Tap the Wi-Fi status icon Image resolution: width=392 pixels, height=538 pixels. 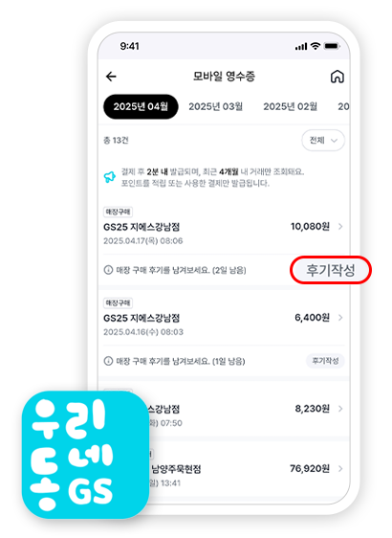316,46
